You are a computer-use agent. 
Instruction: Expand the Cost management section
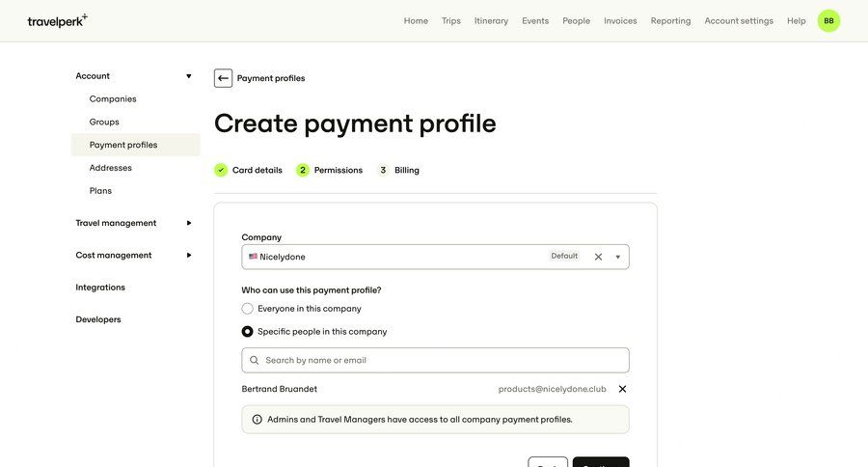coord(188,255)
